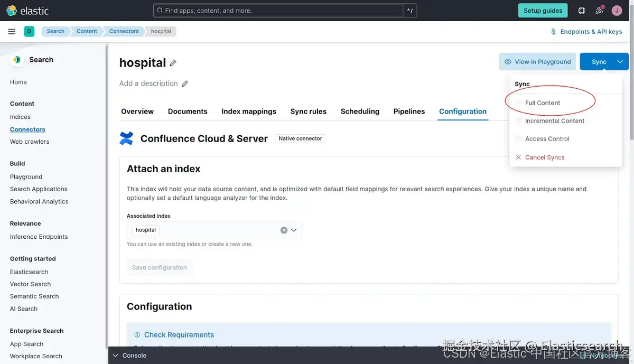Image resolution: width=634 pixels, height=364 pixels.
Task: Toggle the Sync dropdown arrow
Action: (x=620, y=62)
